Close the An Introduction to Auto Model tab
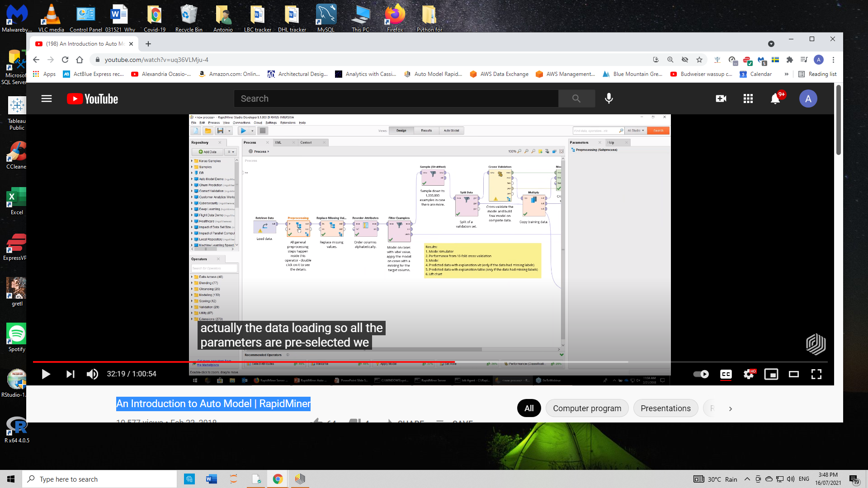Screen dimensions: 868x488 131,44
